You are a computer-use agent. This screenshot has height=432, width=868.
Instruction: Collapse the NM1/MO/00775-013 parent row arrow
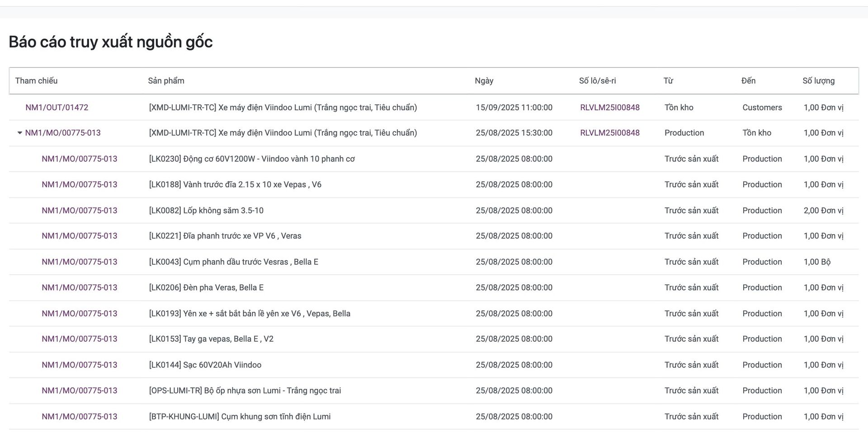[x=19, y=133]
